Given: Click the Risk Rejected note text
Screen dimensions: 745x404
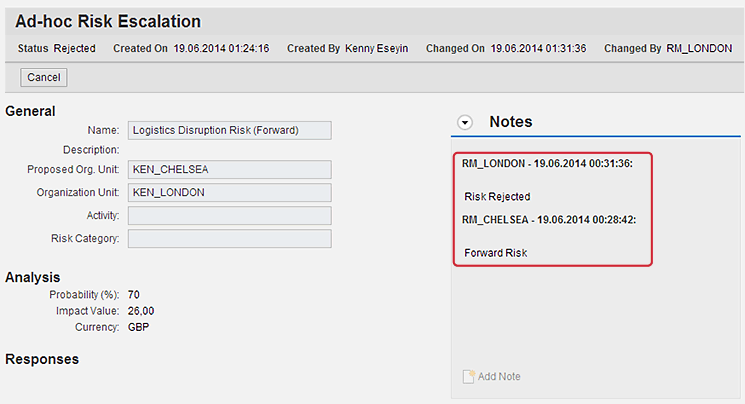Looking at the screenshot, I should pyautogui.click(x=497, y=196).
